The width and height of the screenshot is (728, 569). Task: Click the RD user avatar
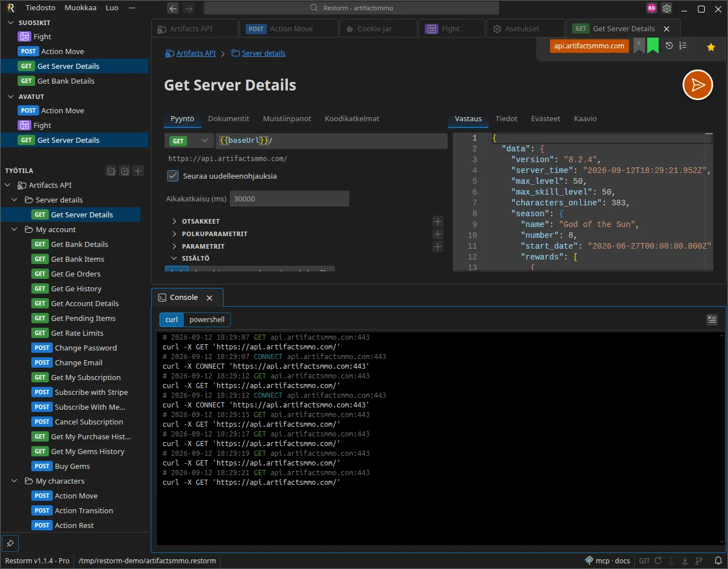(652, 8)
